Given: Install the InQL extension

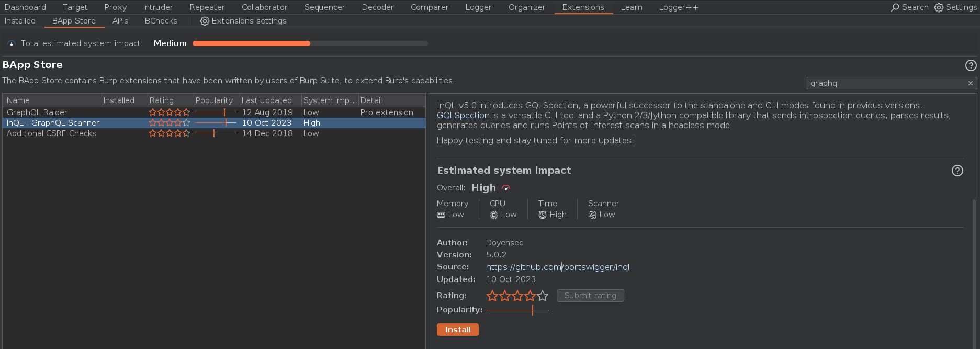Looking at the screenshot, I should [458, 330].
